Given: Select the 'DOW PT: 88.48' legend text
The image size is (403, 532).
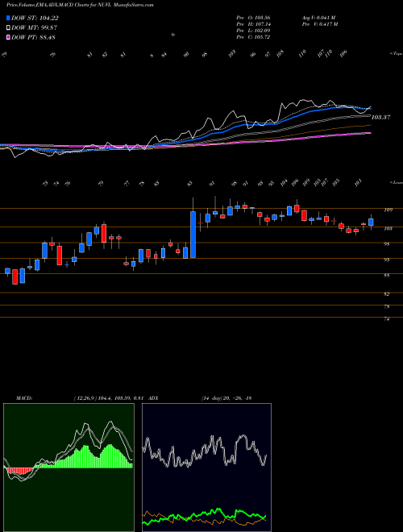Looking at the screenshot, I should (x=33, y=37).
